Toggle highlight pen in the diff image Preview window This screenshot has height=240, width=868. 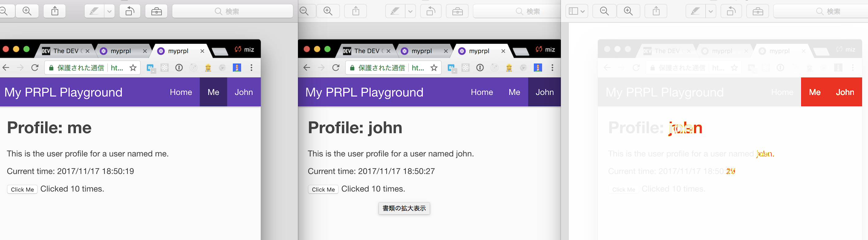tap(695, 11)
